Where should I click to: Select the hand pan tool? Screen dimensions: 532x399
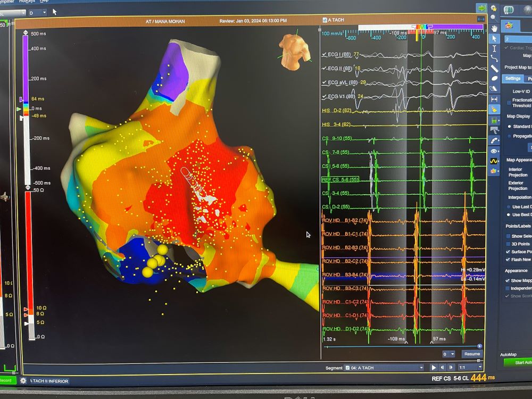494,29
